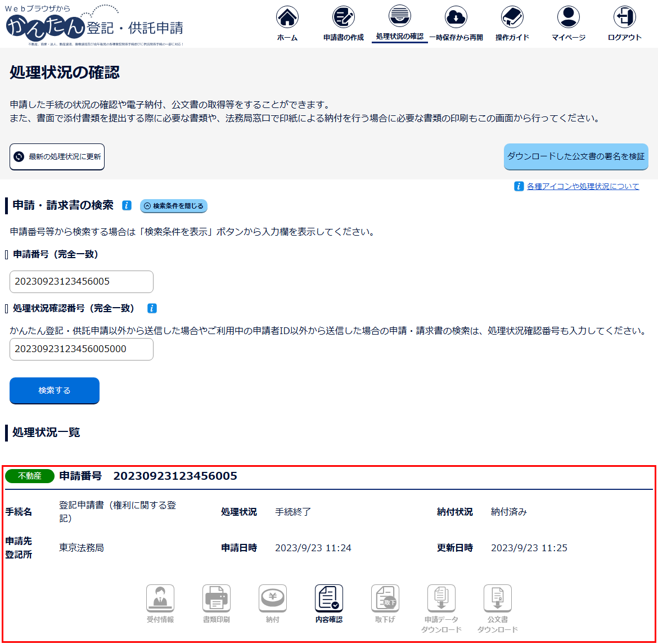The image size is (658, 644).
Task: Open the 内容確認 document icon
Action: (x=329, y=598)
